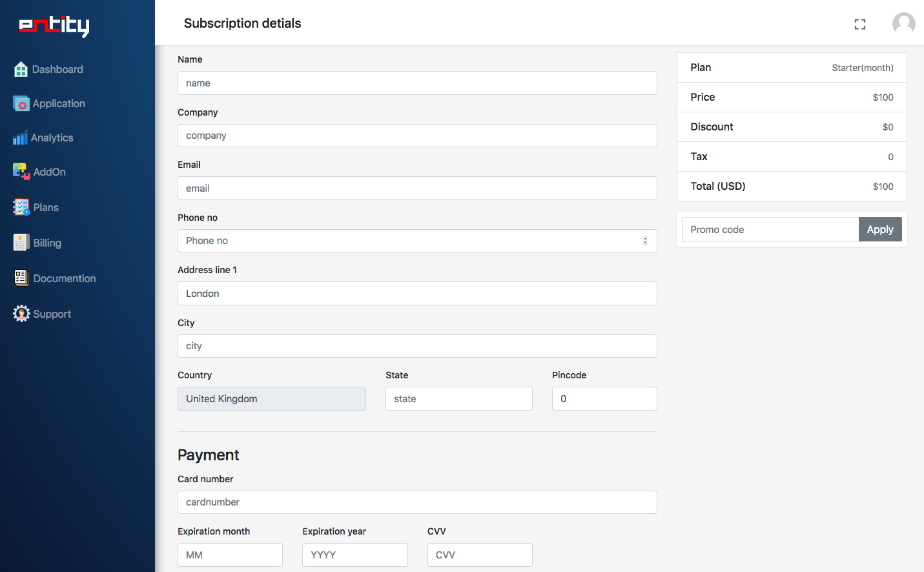Open the Plans menu item
The width and height of the screenshot is (924, 572).
pos(46,207)
